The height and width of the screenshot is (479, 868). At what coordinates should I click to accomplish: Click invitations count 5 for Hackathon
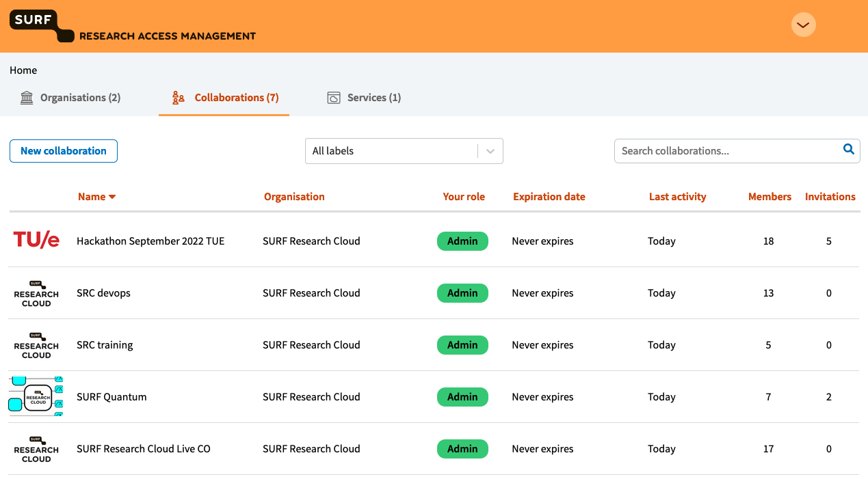(x=829, y=241)
